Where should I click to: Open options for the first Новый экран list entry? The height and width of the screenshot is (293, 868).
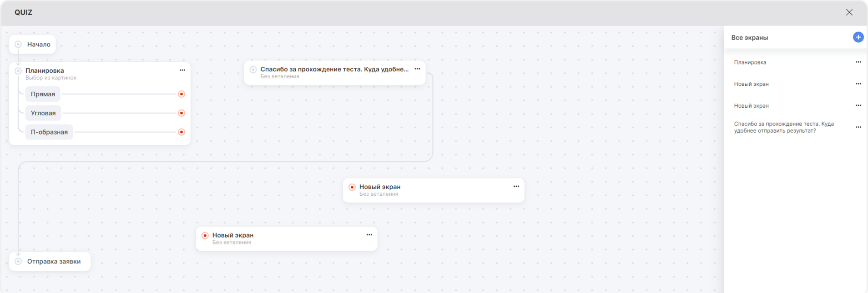[x=858, y=84]
